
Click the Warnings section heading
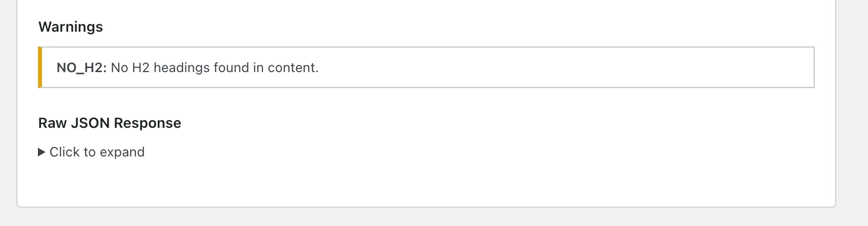pos(71,27)
